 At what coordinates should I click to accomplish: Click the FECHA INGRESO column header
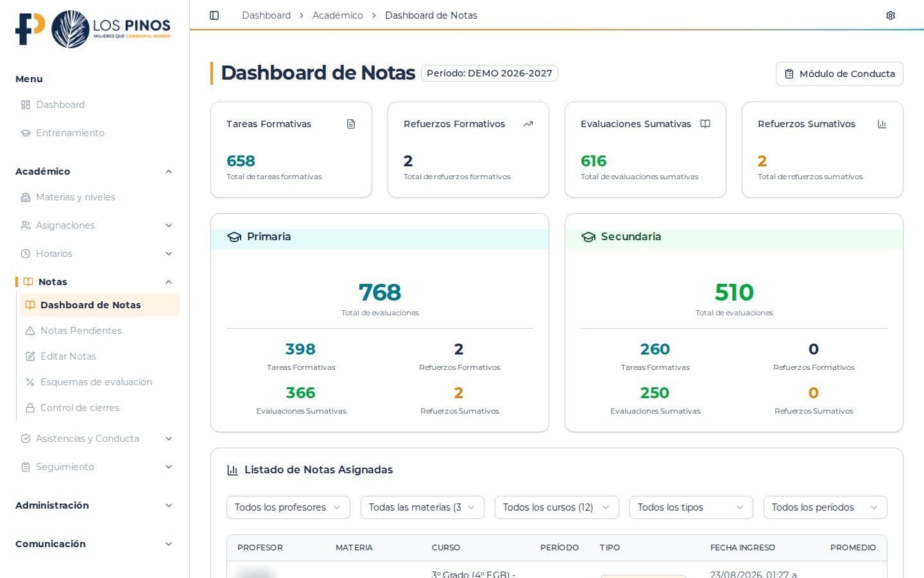pyautogui.click(x=742, y=548)
